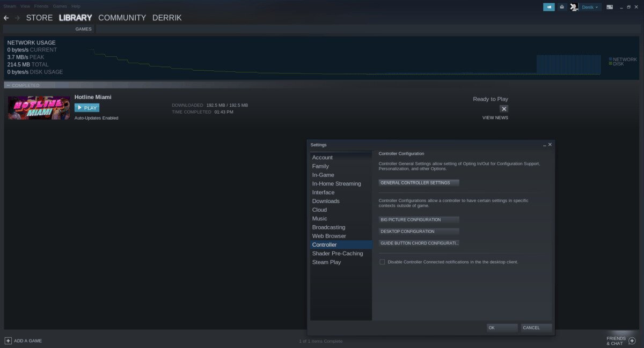Remove Hotline Miami from downloads list
The image size is (644, 348).
click(503, 109)
